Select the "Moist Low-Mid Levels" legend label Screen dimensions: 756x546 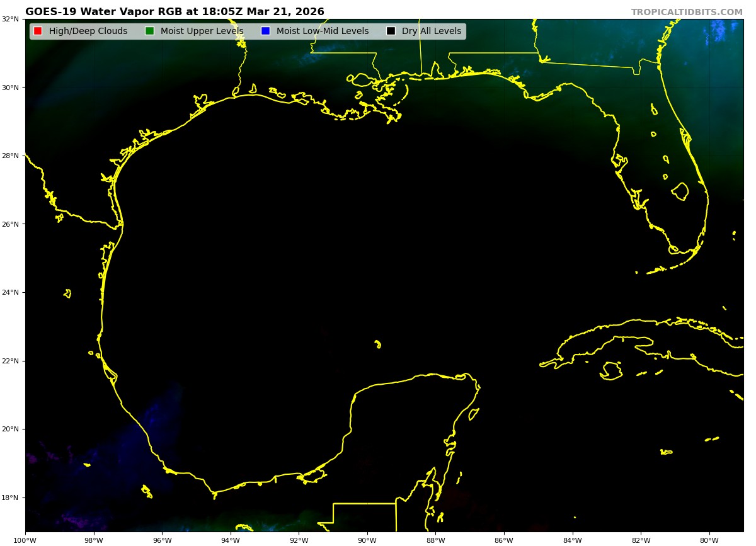(x=323, y=31)
